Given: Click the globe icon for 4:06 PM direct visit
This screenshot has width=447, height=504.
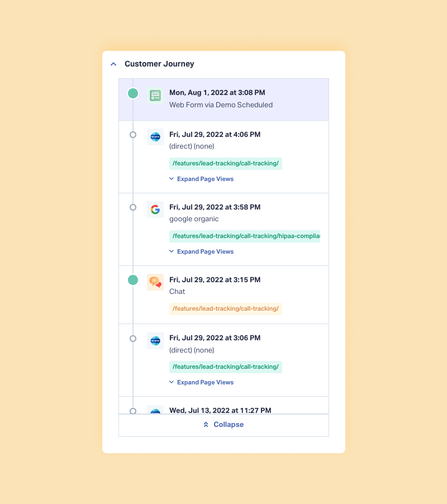Looking at the screenshot, I should tap(155, 137).
